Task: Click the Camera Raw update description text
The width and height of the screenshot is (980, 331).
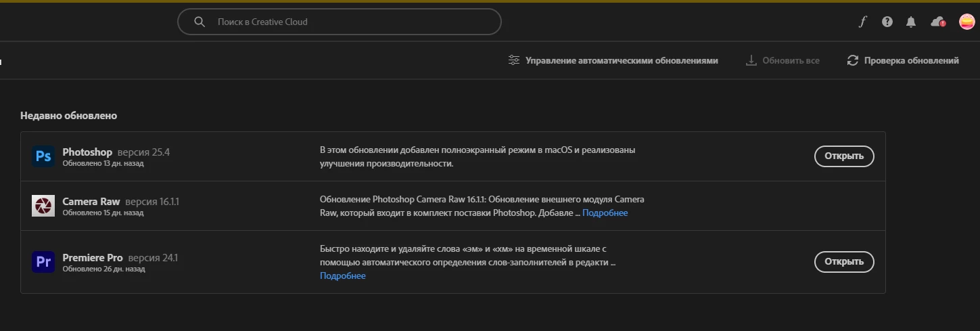Action: click(482, 206)
